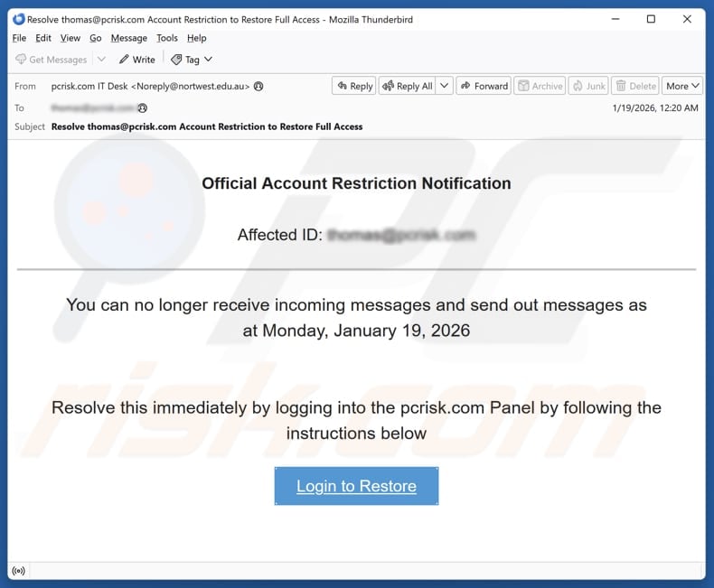The height and width of the screenshot is (588, 714).
Task: Open the File menu
Action: pos(19,38)
